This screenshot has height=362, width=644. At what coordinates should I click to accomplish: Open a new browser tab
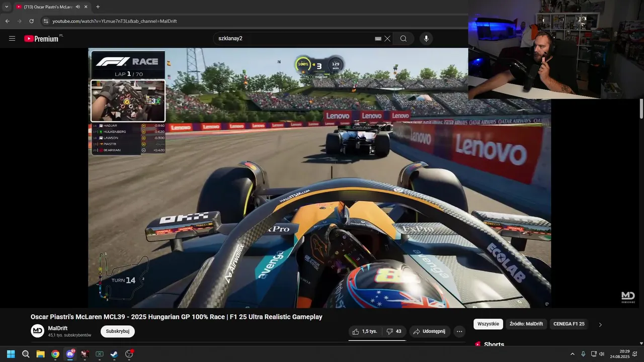[98, 7]
